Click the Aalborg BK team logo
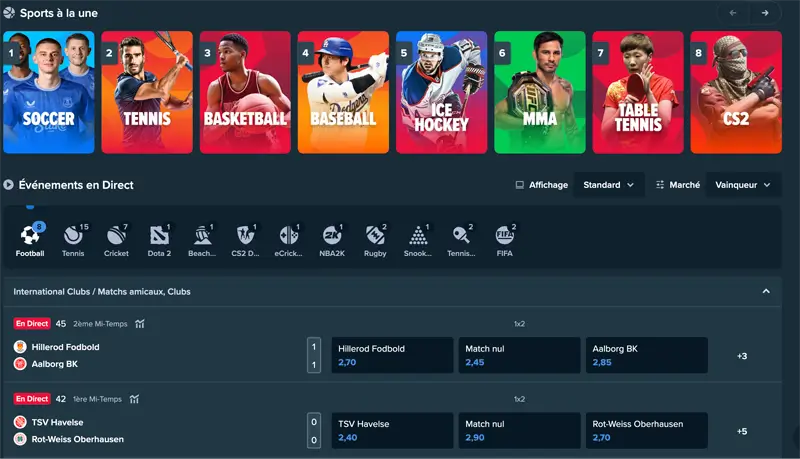 coord(20,364)
